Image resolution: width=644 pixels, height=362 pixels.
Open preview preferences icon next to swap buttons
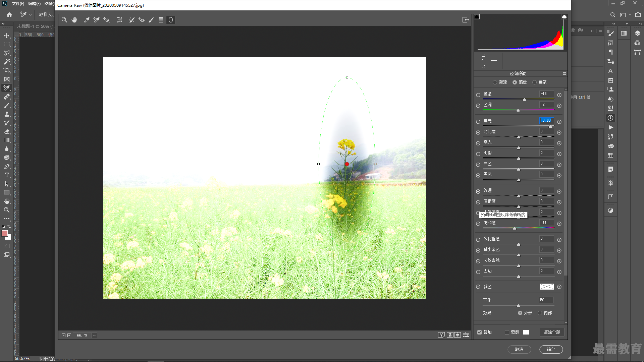466,335
